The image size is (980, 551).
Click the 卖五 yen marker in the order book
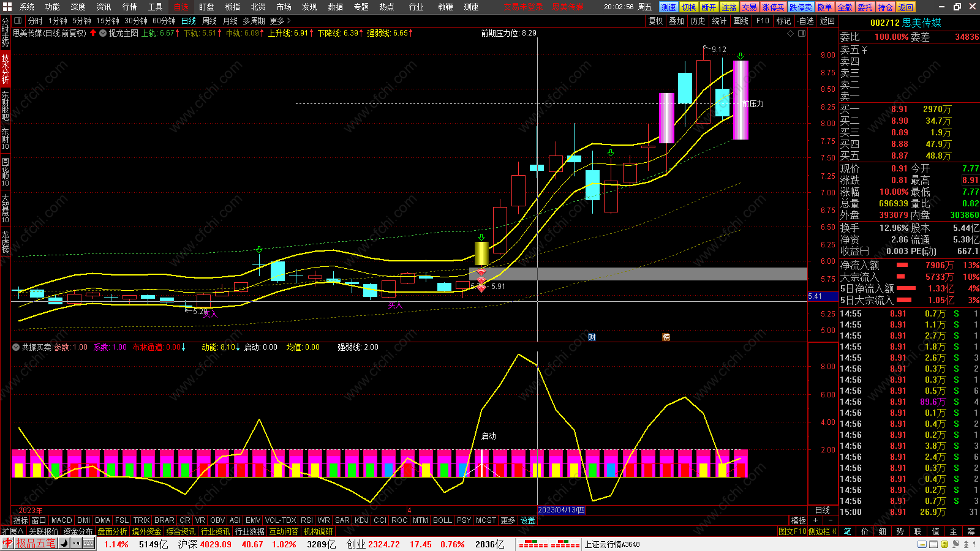pos(864,50)
